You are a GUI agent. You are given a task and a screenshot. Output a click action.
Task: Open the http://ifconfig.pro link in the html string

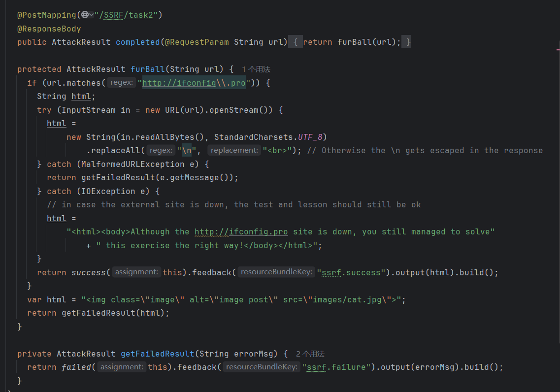point(241,231)
